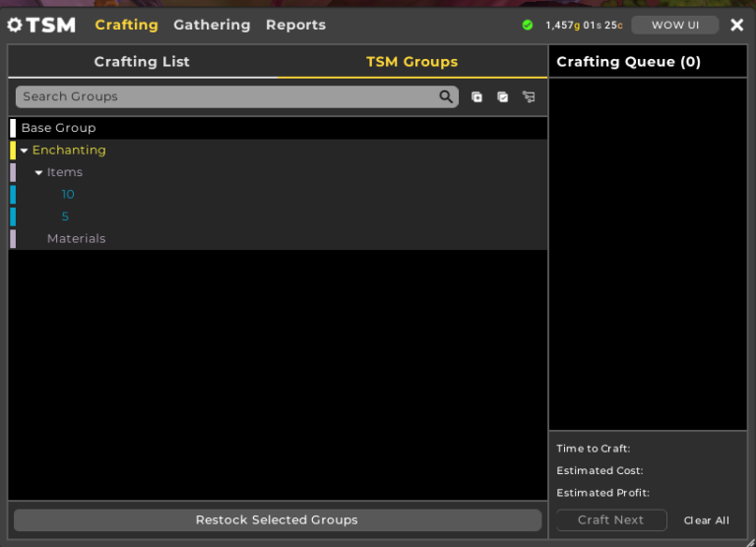Close the TSM crafting window
This screenshot has height=547, width=756.
coord(736,25)
